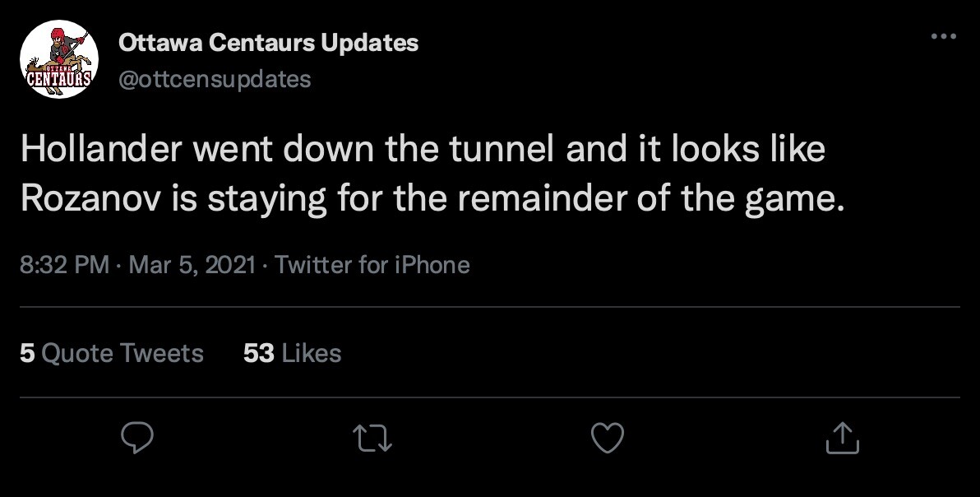Viewport: 980px width, 497px height.
Task: Visit the Ottawa Centaurs Updates display name
Action: (269, 43)
